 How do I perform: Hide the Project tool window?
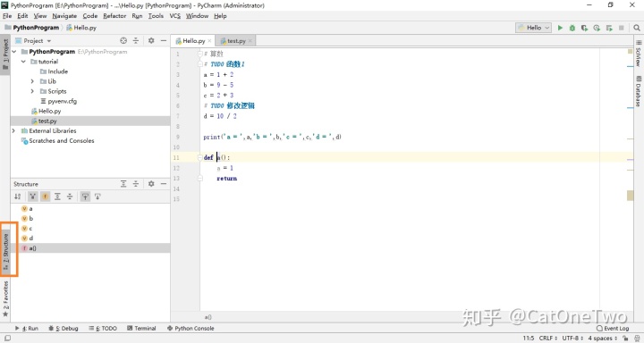click(x=164, y=40)
